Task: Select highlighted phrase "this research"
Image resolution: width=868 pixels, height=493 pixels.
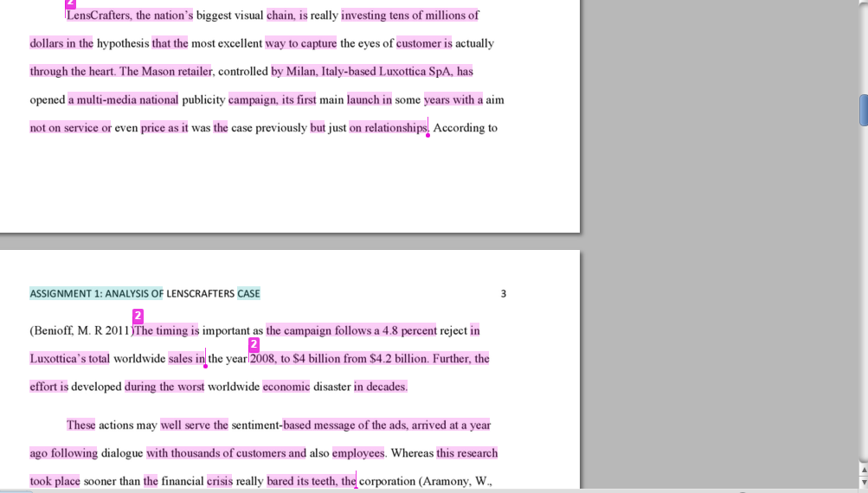Action: coord(467,453)
